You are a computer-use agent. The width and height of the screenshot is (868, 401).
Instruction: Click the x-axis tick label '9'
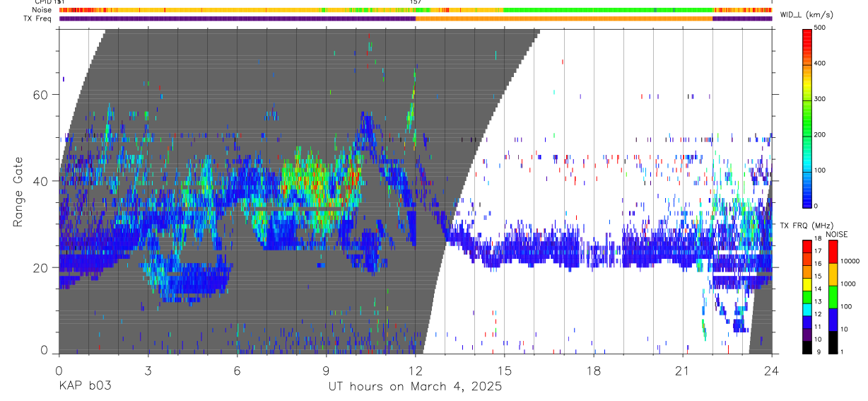click(326, 371)
